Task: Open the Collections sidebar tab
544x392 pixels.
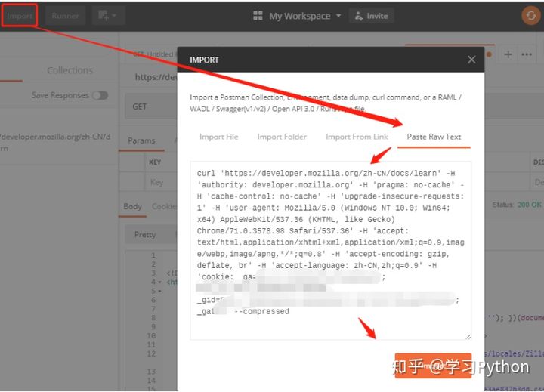Action: (x=70, y=70)
